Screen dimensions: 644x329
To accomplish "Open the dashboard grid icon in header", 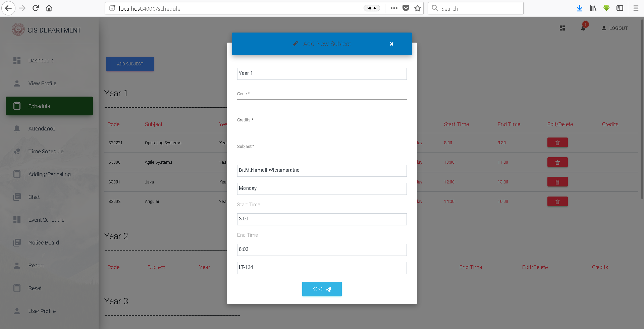I will (x=562, y=28).
